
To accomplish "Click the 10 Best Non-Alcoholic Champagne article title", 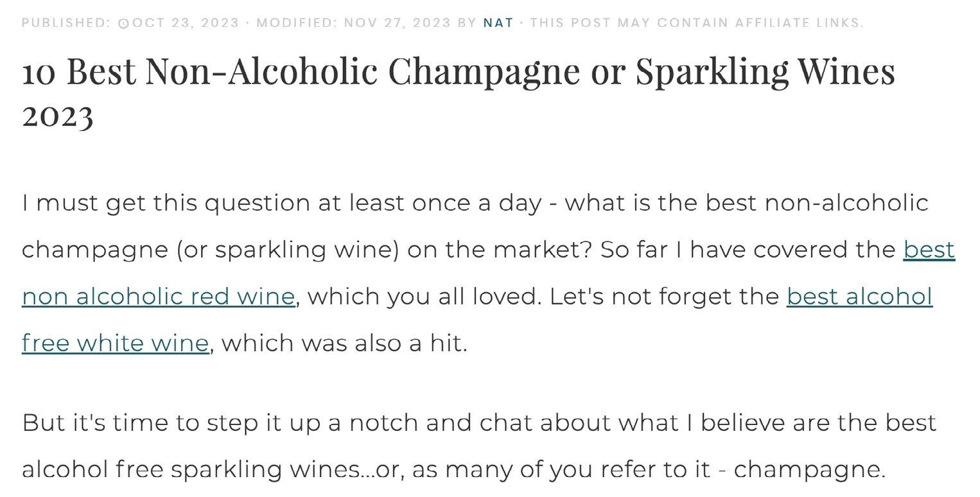I will (459, 92).
